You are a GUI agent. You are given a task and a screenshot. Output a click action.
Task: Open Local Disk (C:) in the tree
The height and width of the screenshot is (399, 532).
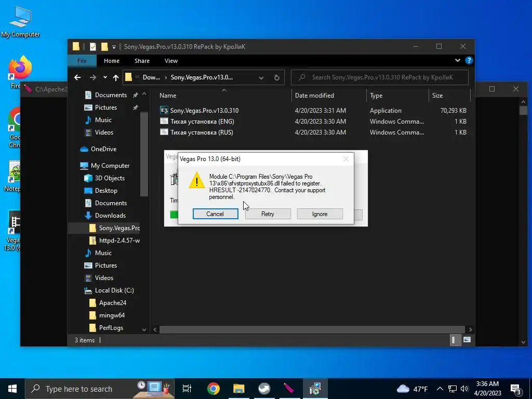tap(114, 290)
